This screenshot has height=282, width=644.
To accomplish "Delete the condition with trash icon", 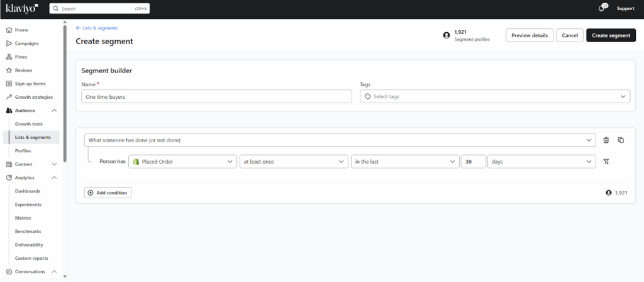I will (606, 140).
